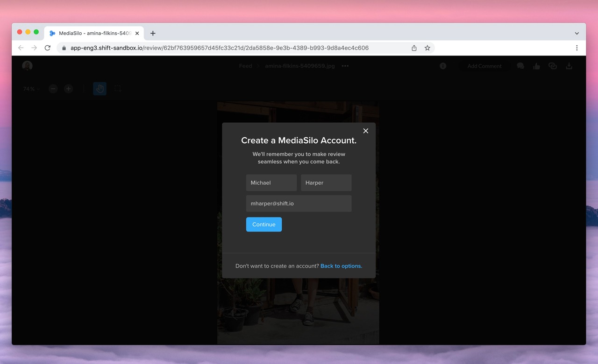Open the browser's tab search chevron
The image size is (598, 364).
[577, 33]
